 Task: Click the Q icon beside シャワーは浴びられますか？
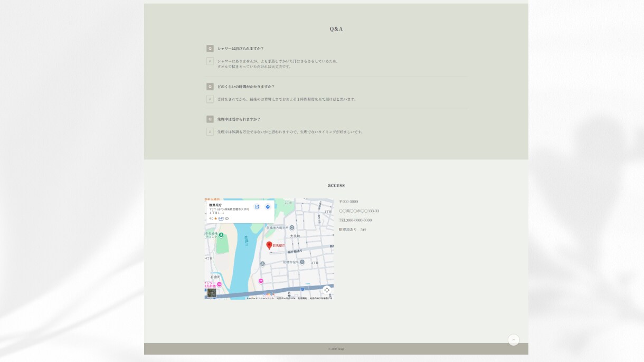210,49
